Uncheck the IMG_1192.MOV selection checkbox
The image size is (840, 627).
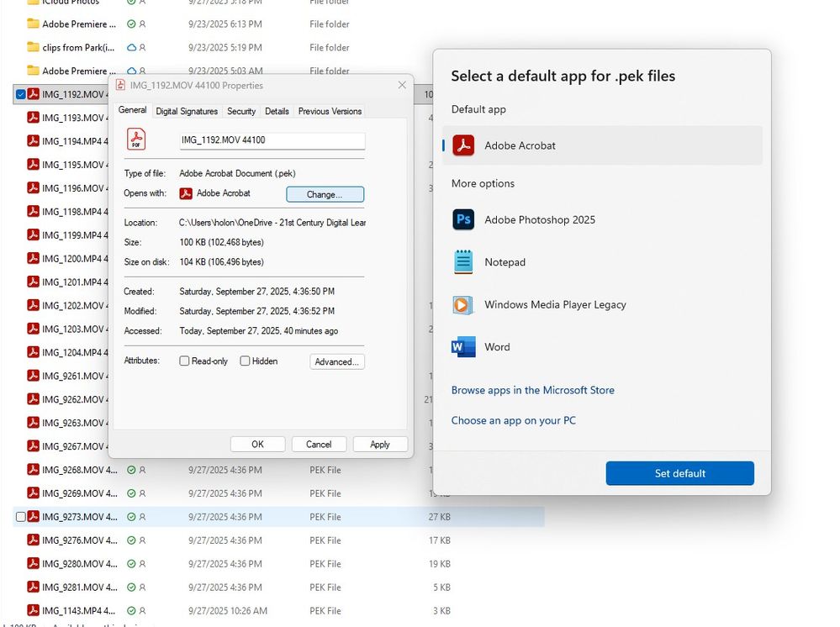point(21,94)
